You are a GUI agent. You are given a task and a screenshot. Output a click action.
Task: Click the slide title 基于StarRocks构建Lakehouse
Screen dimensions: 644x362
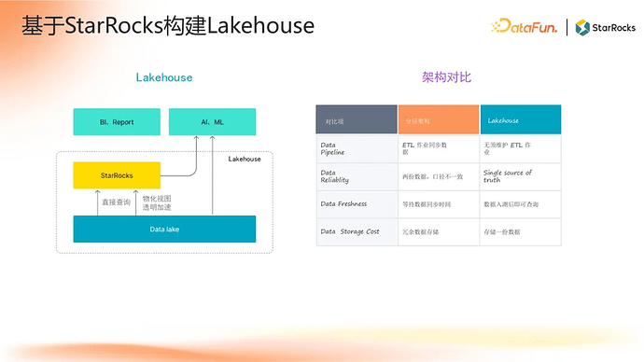168,25
